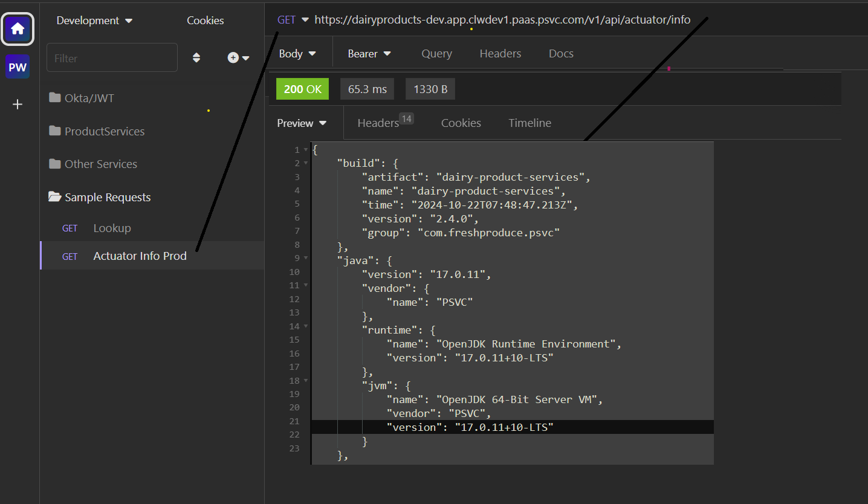Screen dimensions: 868x504
Task: Open the create new request plus menu
Action: tap(239, 58)
